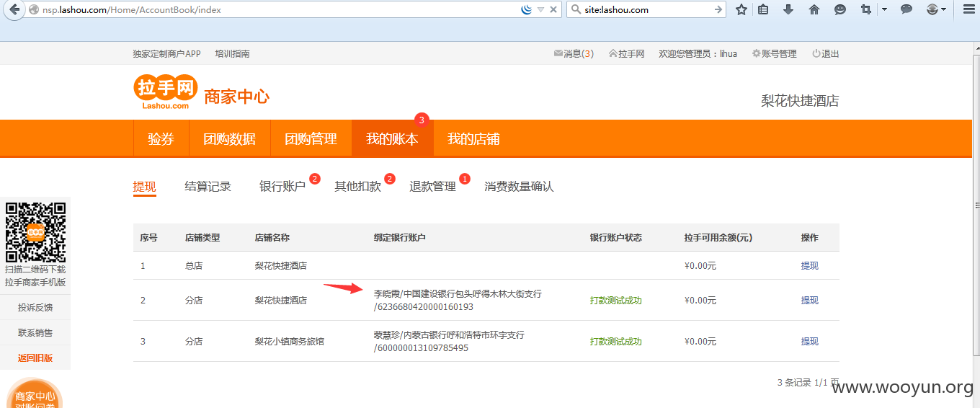This screenshot has height=408, width=980.
Task: Open 联系销售 in the side panel
Action: [35, 333]
